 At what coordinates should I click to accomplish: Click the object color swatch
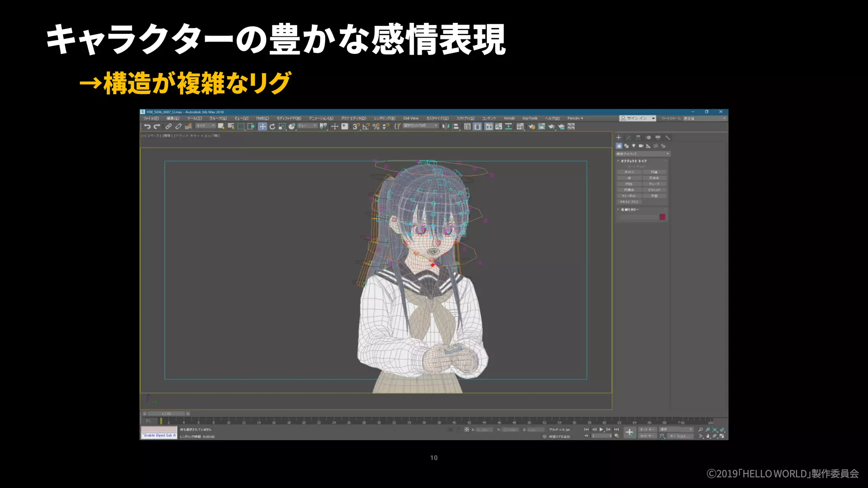coord(662,217)
